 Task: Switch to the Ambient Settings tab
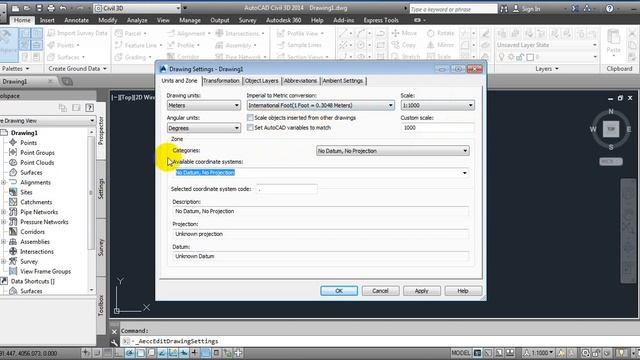[x=343, y=81]
